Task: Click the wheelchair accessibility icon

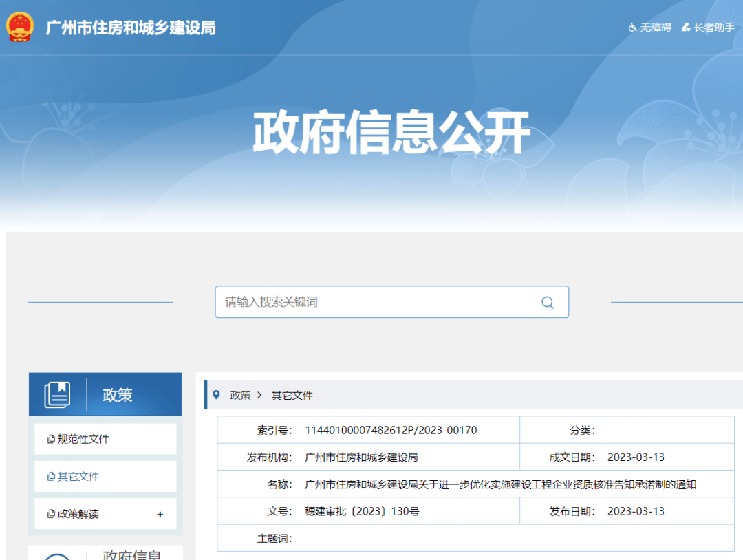Action: (633, 28)
